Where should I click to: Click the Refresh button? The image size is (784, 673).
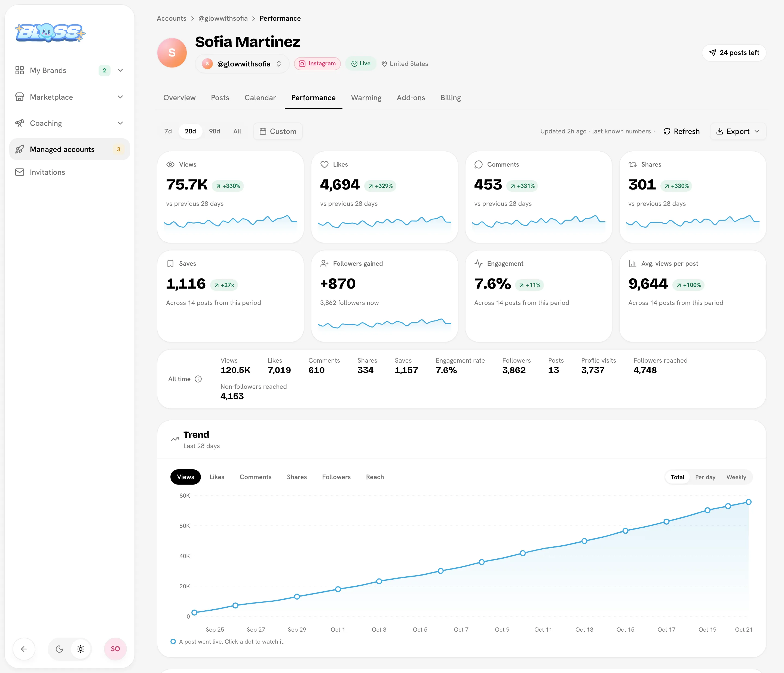pyautogui.click(x=681, y=131)
